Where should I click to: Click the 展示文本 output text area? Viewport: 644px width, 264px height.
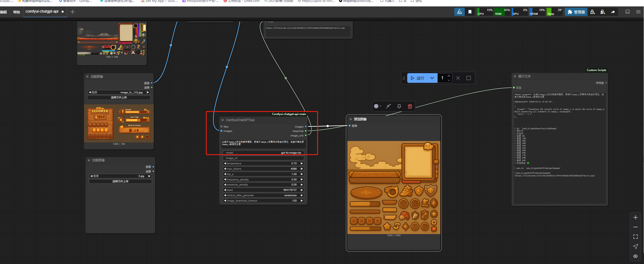point(560,148)
